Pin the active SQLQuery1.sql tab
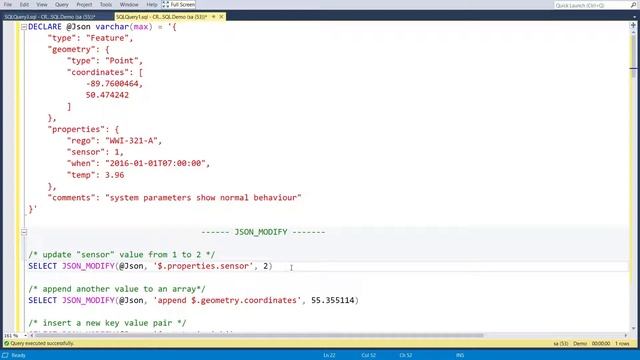The width and height of the screenshot is (640, 360). [213, 17]
